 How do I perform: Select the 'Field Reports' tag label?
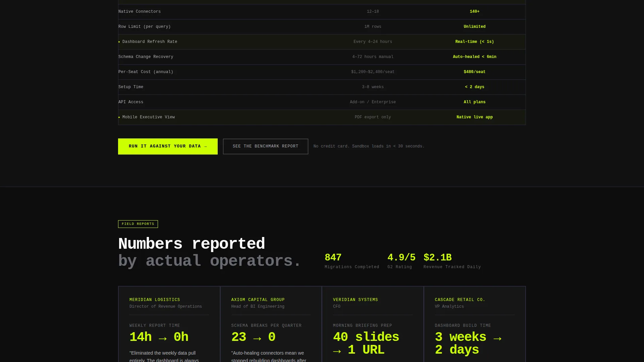[x=138, y=224]
